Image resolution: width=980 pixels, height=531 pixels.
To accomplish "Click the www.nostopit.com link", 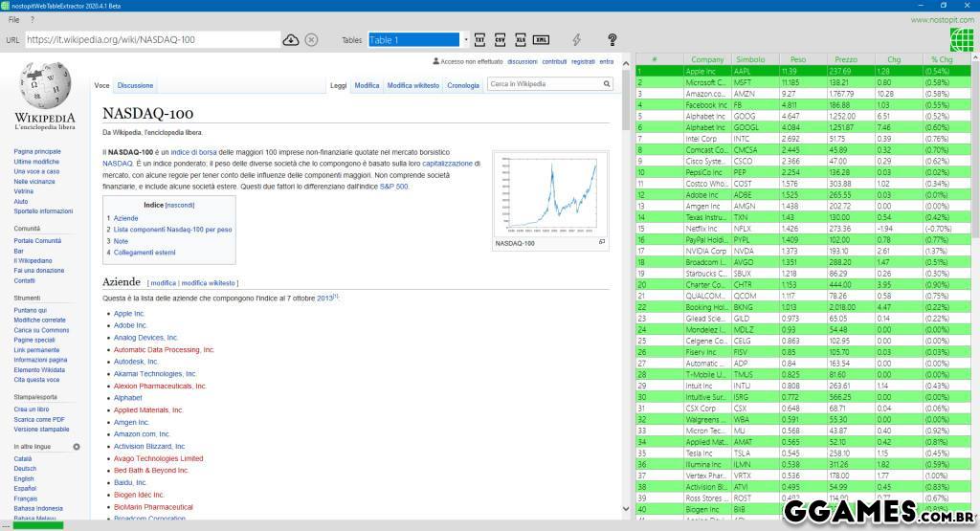I will coord(942,19).
